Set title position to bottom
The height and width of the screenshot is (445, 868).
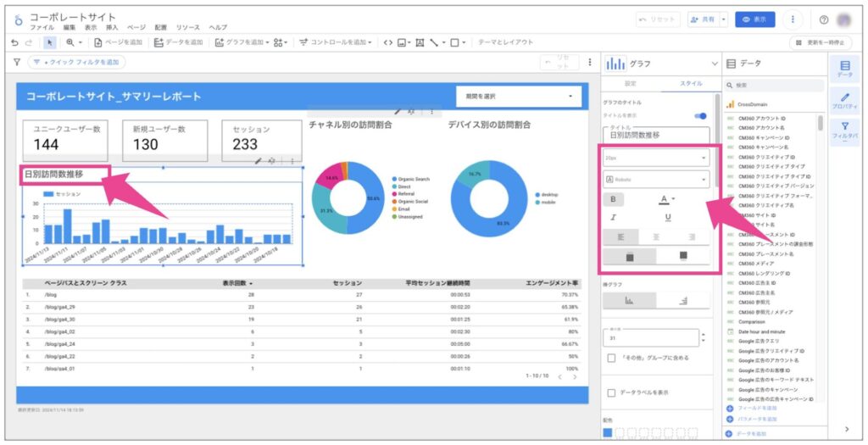tap(683, 256)
